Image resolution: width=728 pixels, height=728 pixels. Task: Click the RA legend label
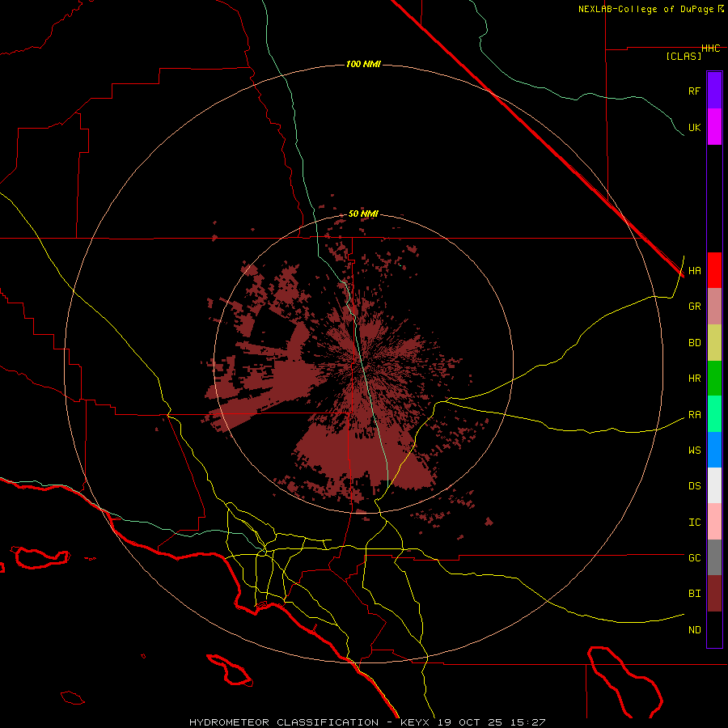coord(694,415)
